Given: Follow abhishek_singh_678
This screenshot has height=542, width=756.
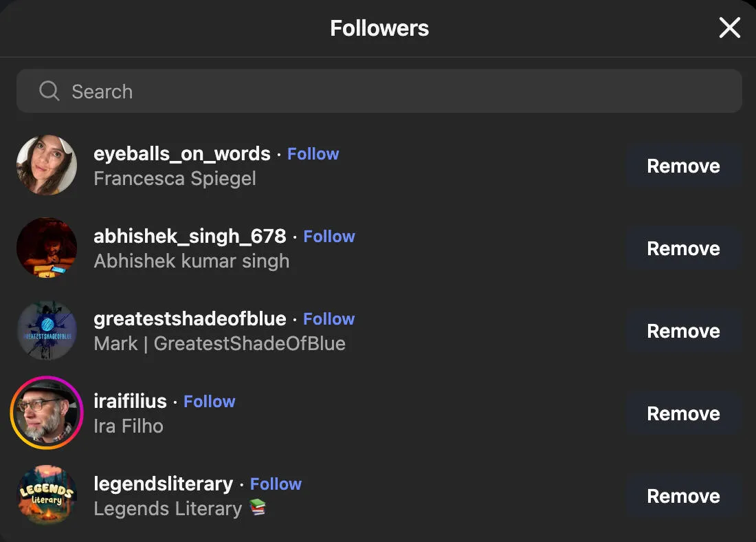Looking at the screenshot, I should tap(329, 237).
